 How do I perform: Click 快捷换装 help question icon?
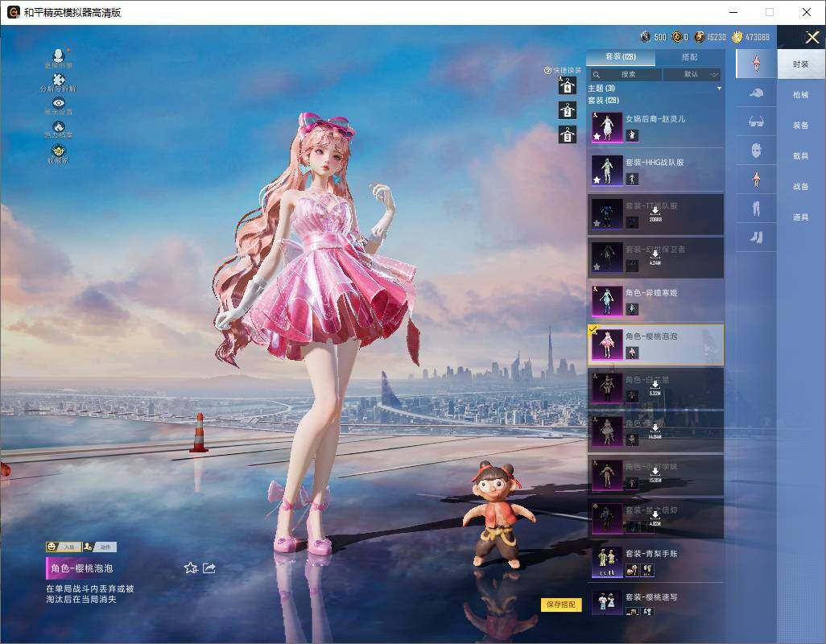click(x=547, y=70)
